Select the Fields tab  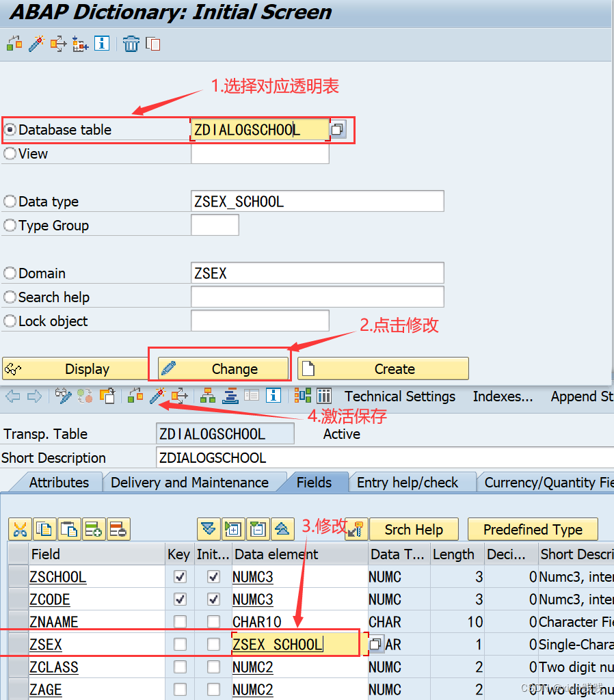click(314, 482)
